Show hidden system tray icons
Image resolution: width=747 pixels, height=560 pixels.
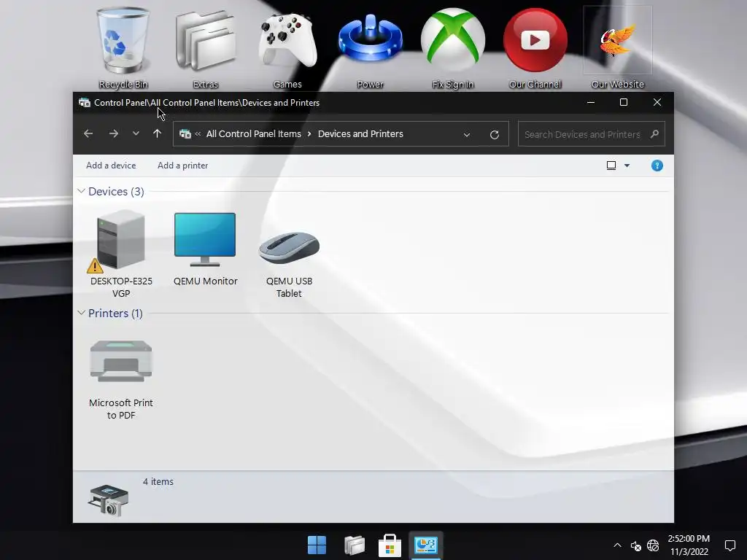coord(617,545)
